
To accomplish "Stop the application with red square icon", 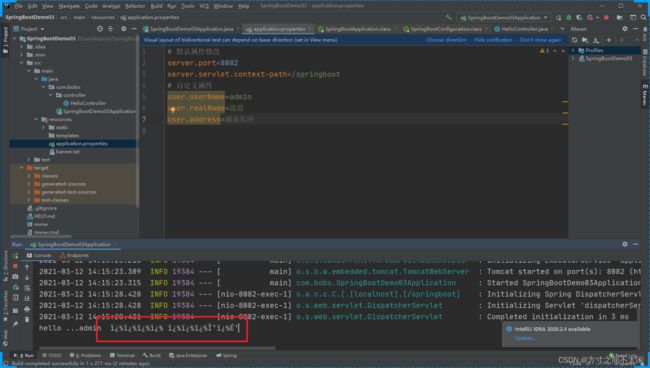I will (606, 17).
